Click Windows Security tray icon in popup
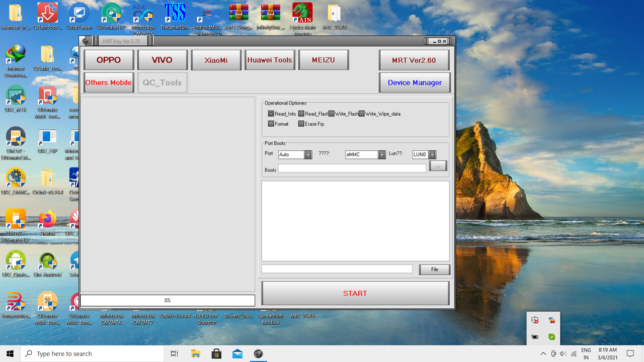 pyautogui.click(x=535, y=320)
